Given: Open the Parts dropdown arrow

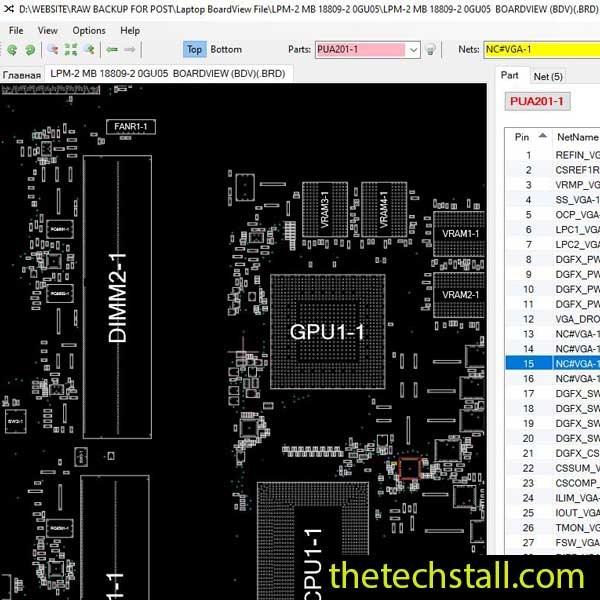Looking at the screenshot, I should pos(413,50).
